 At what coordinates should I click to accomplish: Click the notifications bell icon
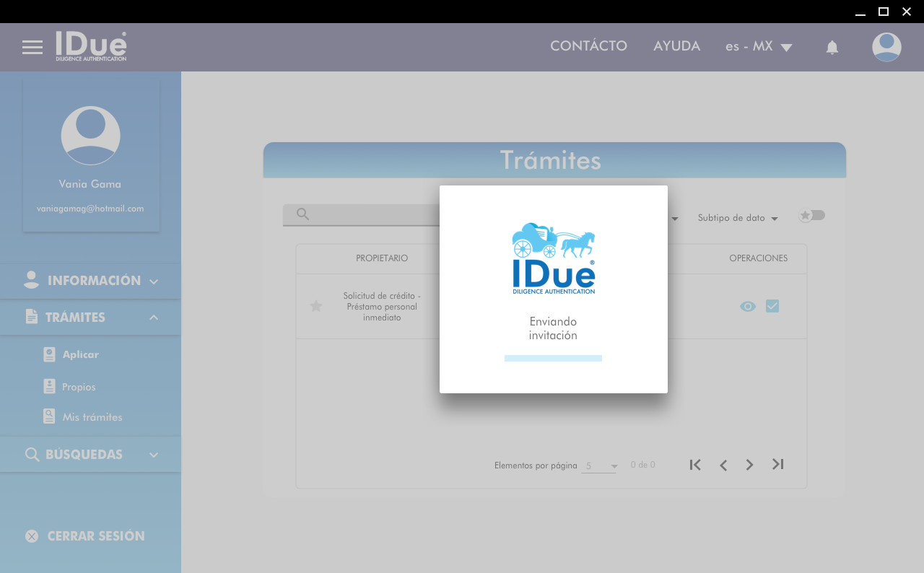point(832,48)
